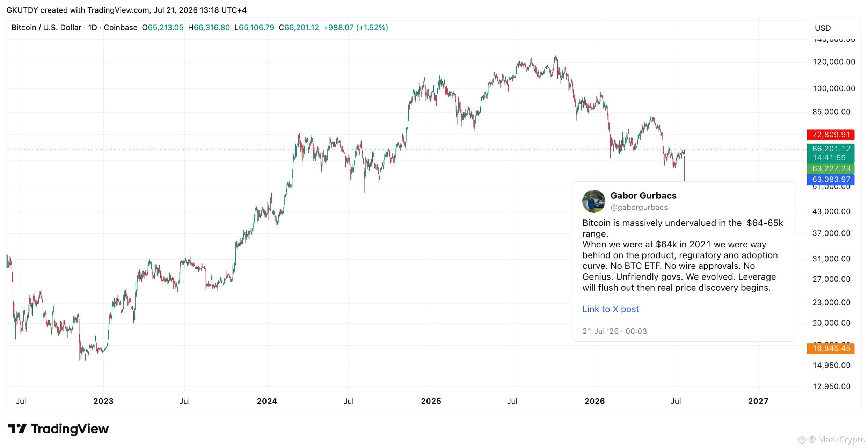Click the Gabor Gurbacs name heading
The width and height of the screenshot is (868, 448).
[643, 195]
